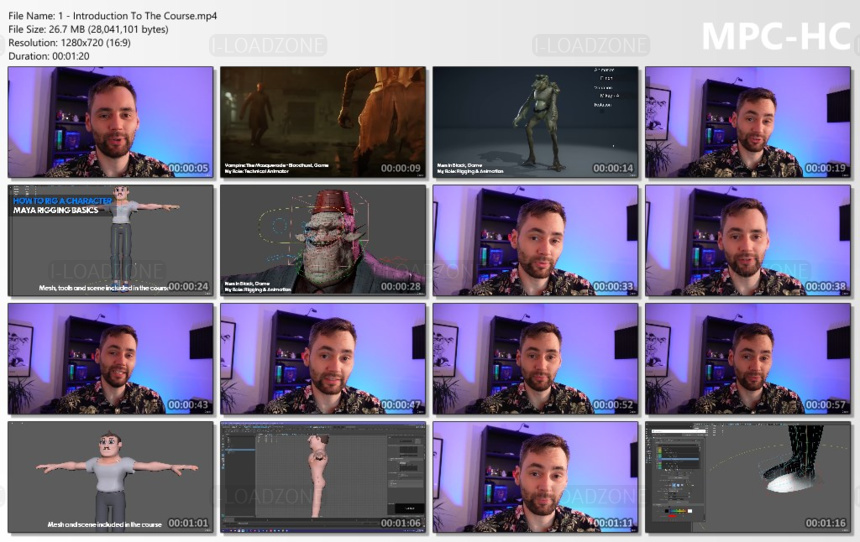Click the Resolution 1280x720 text

click(69, 43)
